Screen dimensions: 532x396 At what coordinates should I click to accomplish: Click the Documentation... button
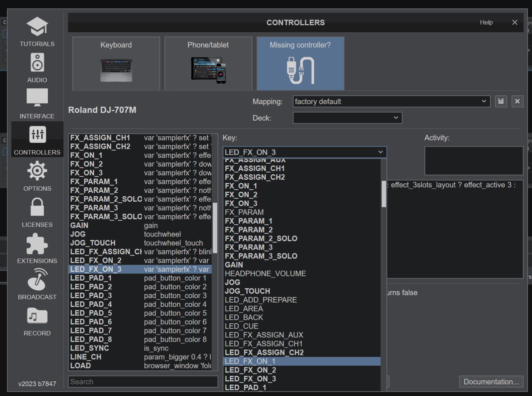[x=491, y=382]
